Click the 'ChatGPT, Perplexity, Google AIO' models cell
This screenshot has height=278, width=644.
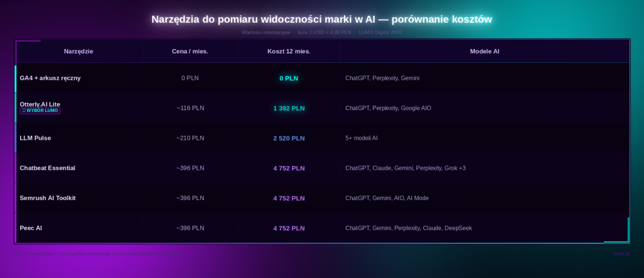[x=388, y=108]
